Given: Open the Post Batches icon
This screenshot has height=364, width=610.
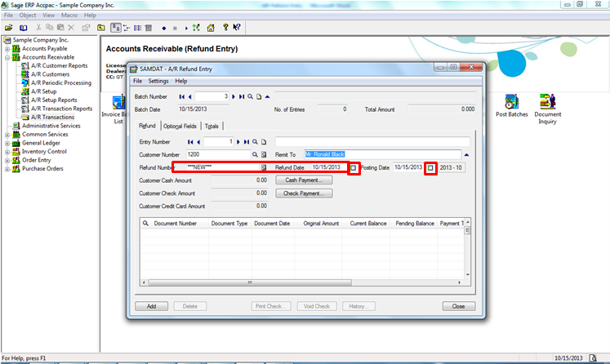Looking at the screenshot, I should [x=511, y=106].
